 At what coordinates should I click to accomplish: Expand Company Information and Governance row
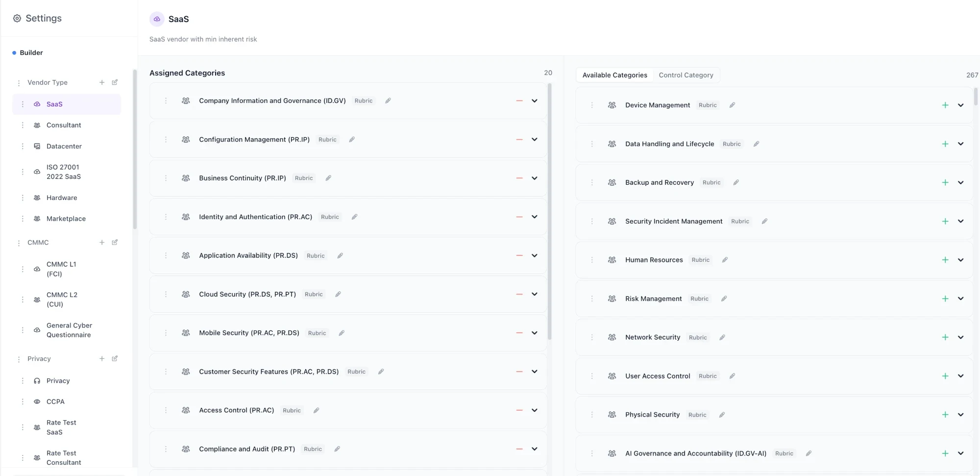click(x=535, y=100)
